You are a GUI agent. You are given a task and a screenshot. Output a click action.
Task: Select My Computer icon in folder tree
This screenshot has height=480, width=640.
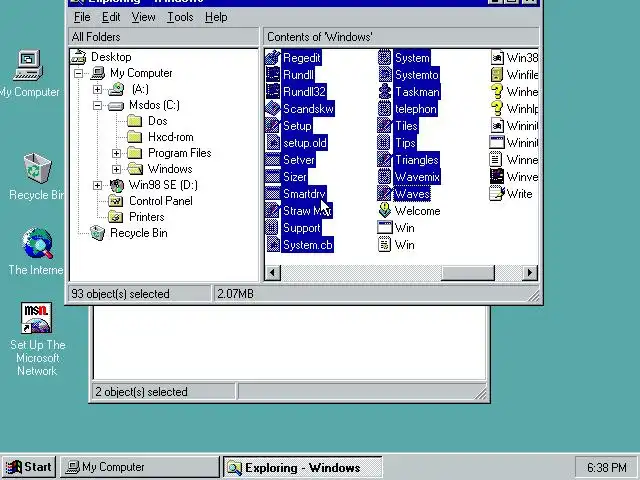pos(98,73)
